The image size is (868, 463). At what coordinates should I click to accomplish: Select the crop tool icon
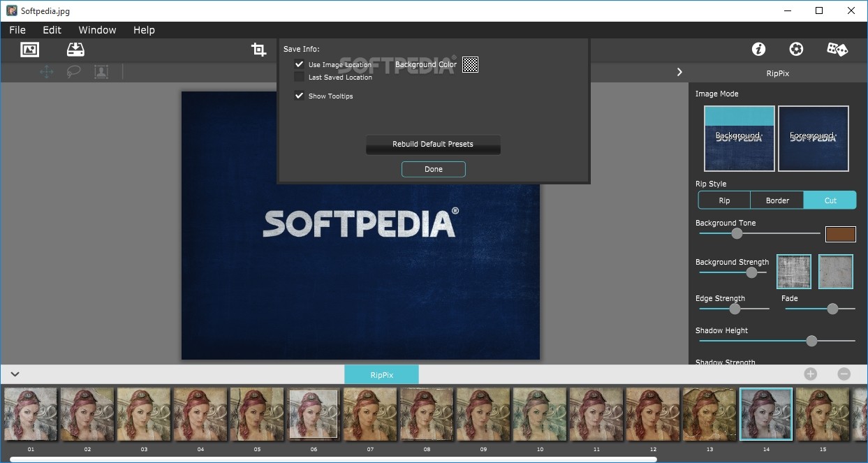[259, 50]
